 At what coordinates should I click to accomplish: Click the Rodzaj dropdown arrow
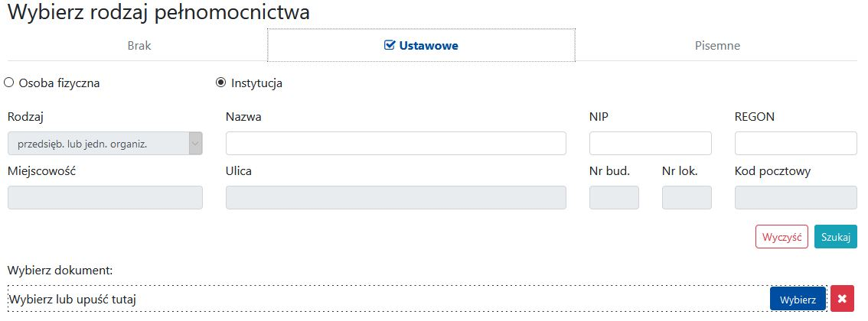(x=195, y=144)
